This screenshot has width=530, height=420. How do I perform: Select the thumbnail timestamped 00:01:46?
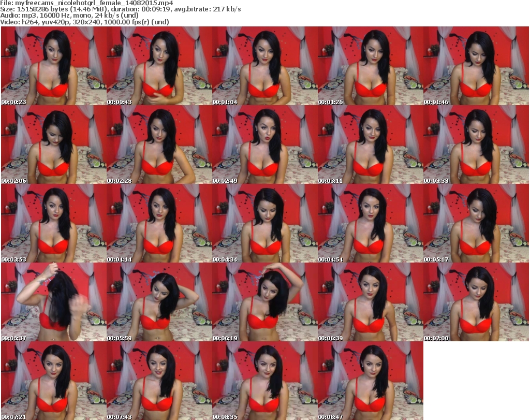pos(476,66)
